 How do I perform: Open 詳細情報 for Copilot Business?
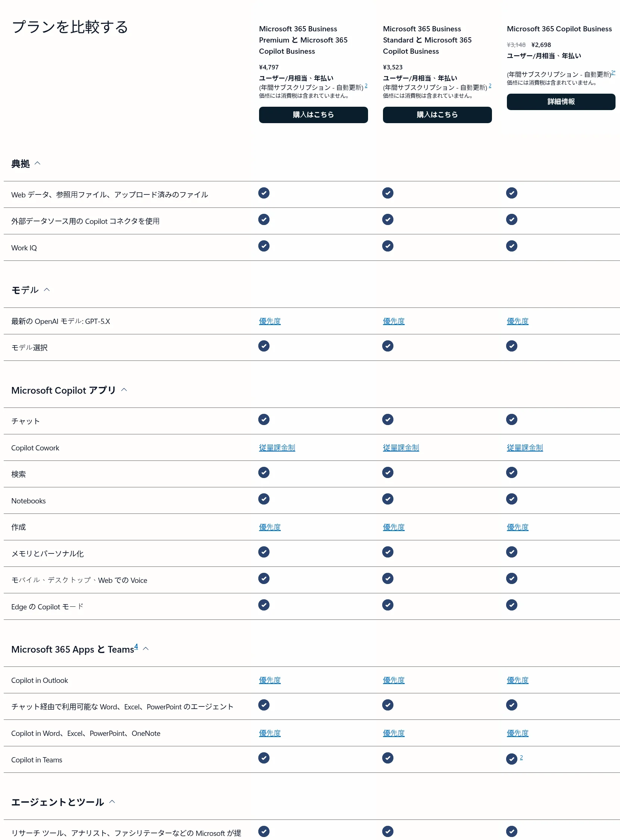pos(561,102)
